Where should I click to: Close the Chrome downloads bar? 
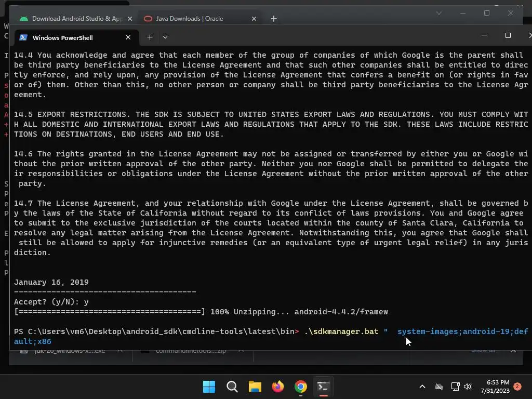tap(513, 350)
